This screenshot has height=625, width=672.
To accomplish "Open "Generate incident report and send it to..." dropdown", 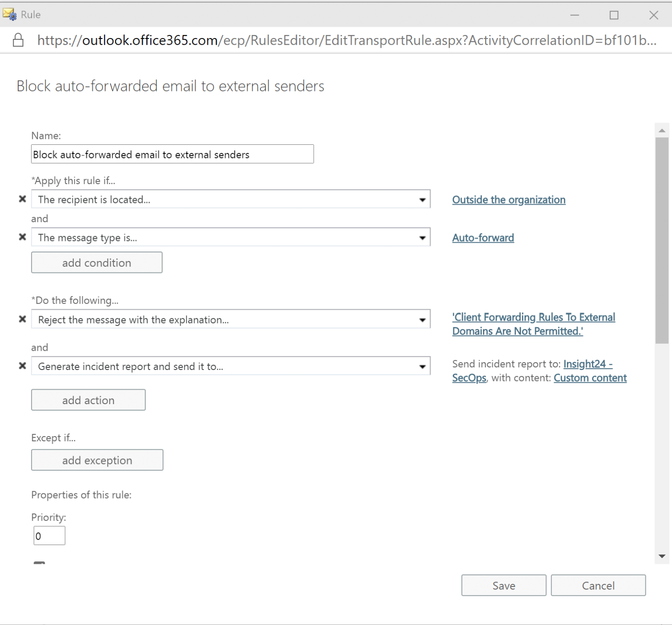I will [422, 366].
